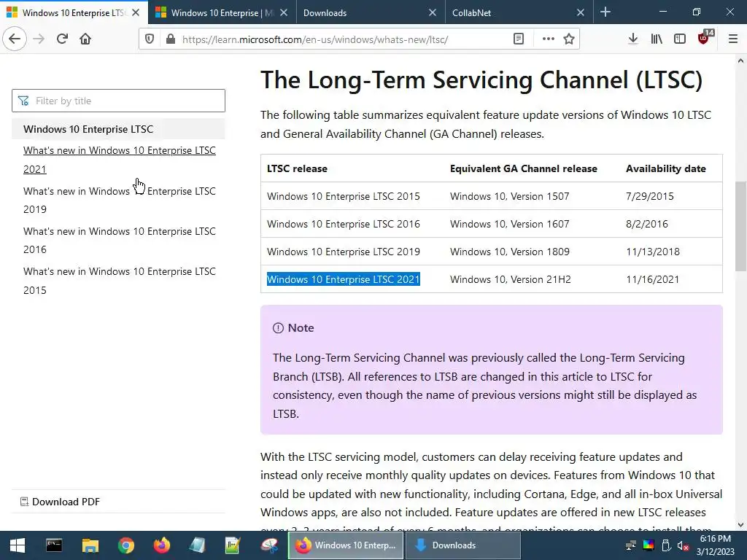Image resolution: width=747 pixels, height=560 pixels.
Task: Open Command Prompt from the taskbar
Action: pos(54,545)
